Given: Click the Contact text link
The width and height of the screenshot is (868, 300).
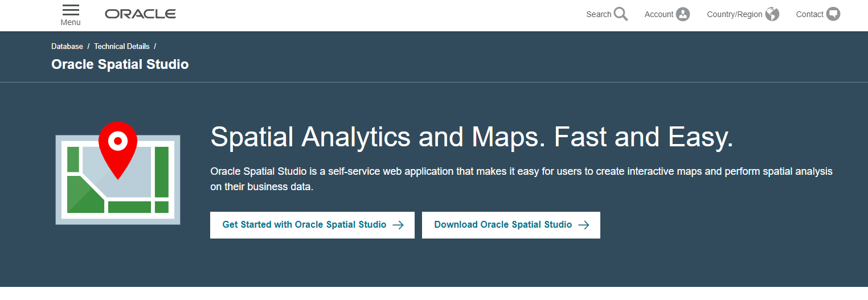Looking at the screenshot, I should tap(810, 15).
